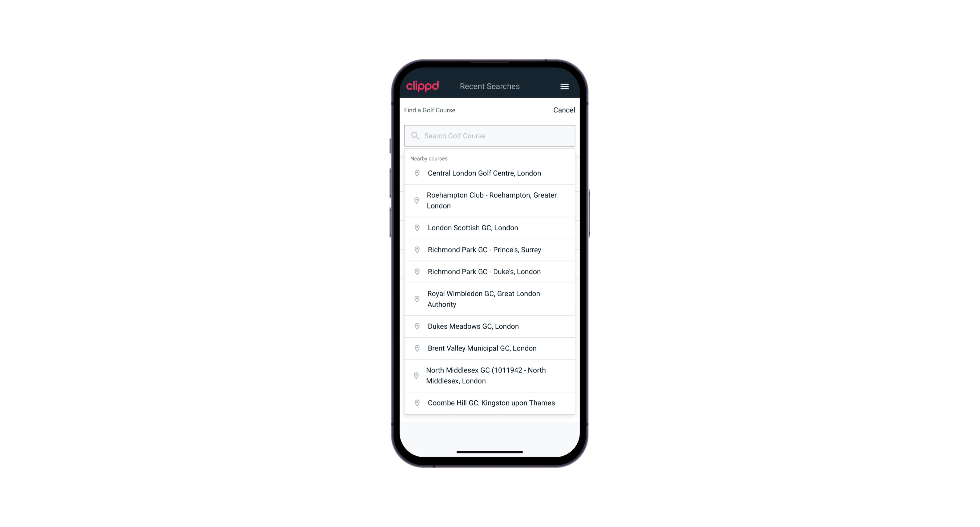Select Brent Valley Municipal GC London

(490, 348)
